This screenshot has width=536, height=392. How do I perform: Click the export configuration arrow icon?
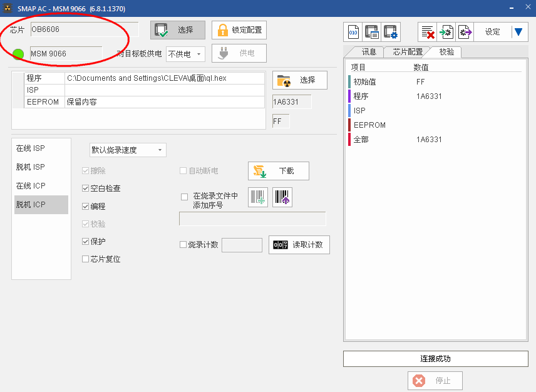pos(465,32)
